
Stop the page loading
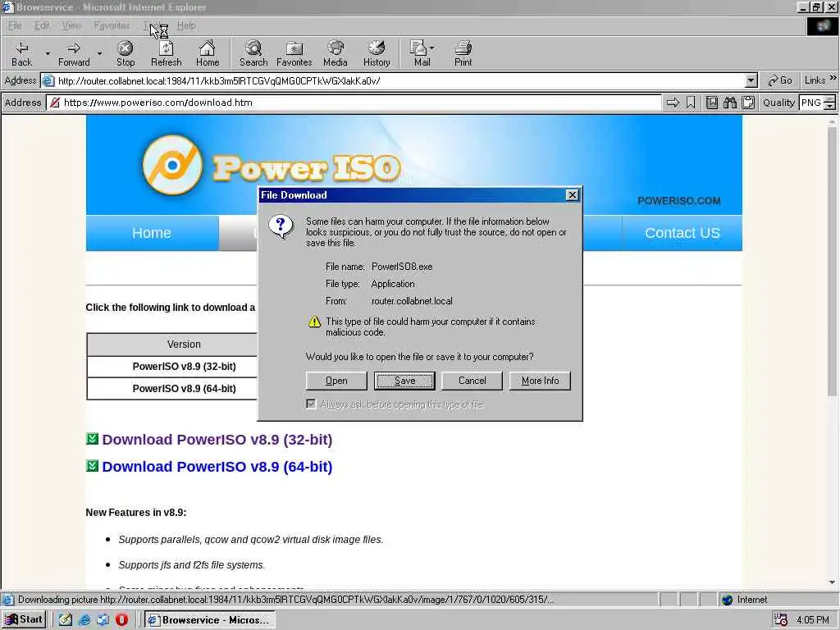coord(126,53)
